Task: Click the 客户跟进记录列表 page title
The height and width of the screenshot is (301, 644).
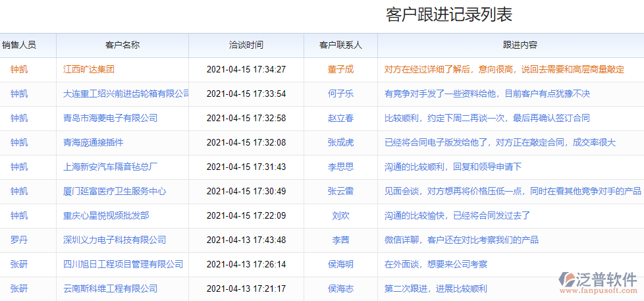Action: [449, 14]
